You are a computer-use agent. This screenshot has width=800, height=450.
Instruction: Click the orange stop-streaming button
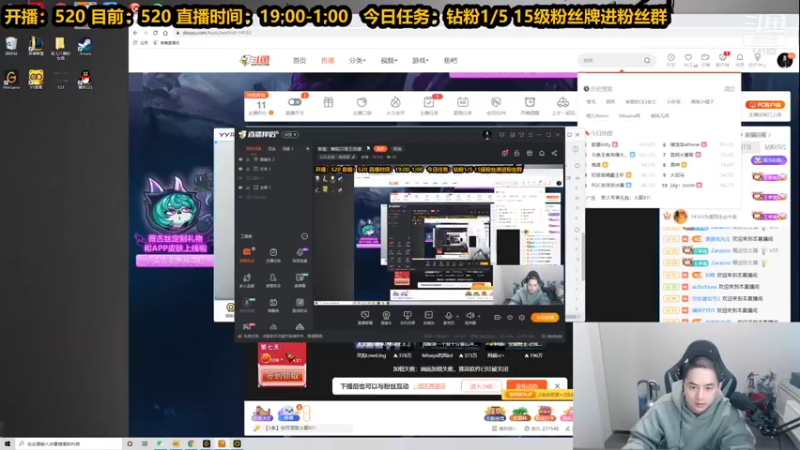pyautogui.click(x=544, y=317)
